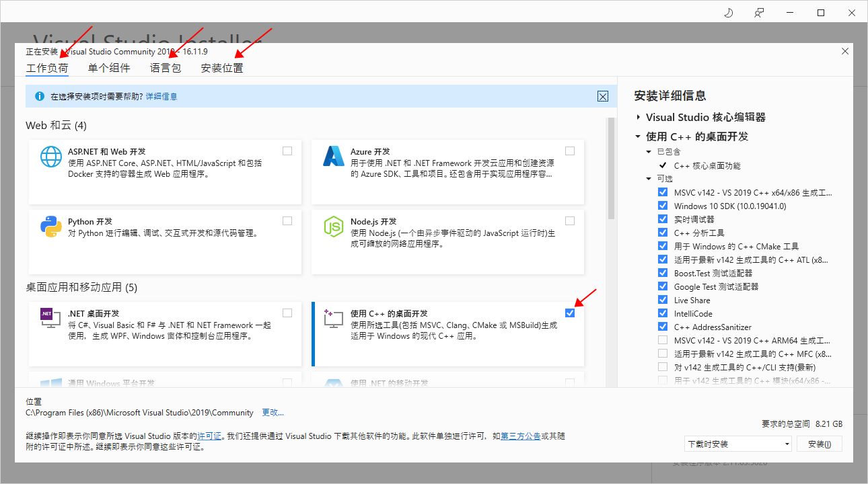Viewport: 868px width, 484px height.
Task: Select the Python 开发 card title
Action: pyautogui.click(x=90, y=222)
